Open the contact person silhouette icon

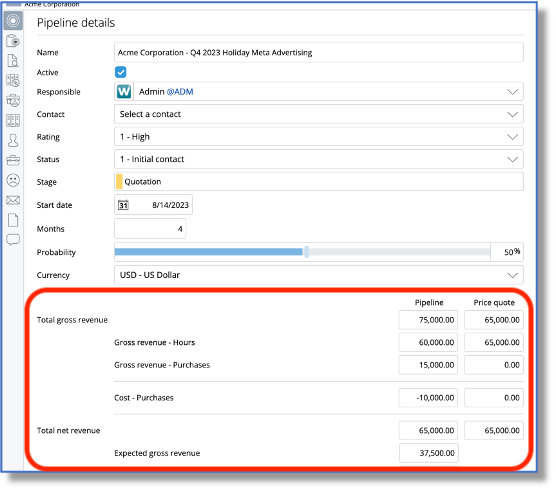13,140
